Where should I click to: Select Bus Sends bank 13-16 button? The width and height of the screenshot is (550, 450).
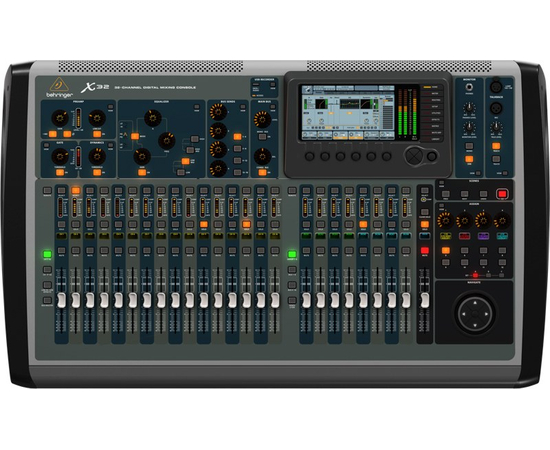pyautogui.click(x=237, y=172)
